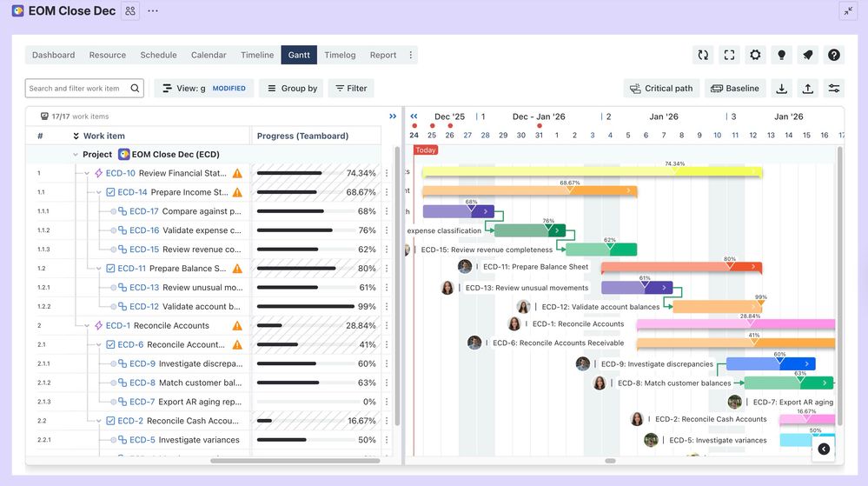
Task: Collapse the Project EOM Close Dec row
Action: click(76, 155)
